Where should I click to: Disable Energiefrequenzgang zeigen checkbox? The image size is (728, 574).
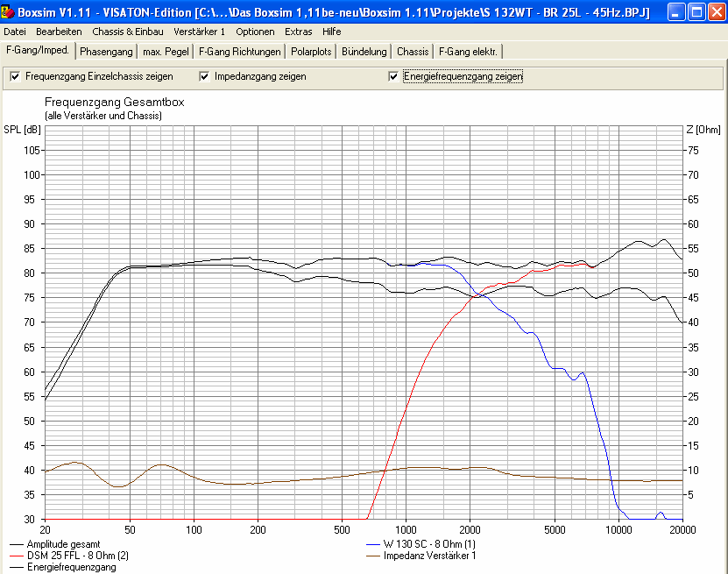393,76
